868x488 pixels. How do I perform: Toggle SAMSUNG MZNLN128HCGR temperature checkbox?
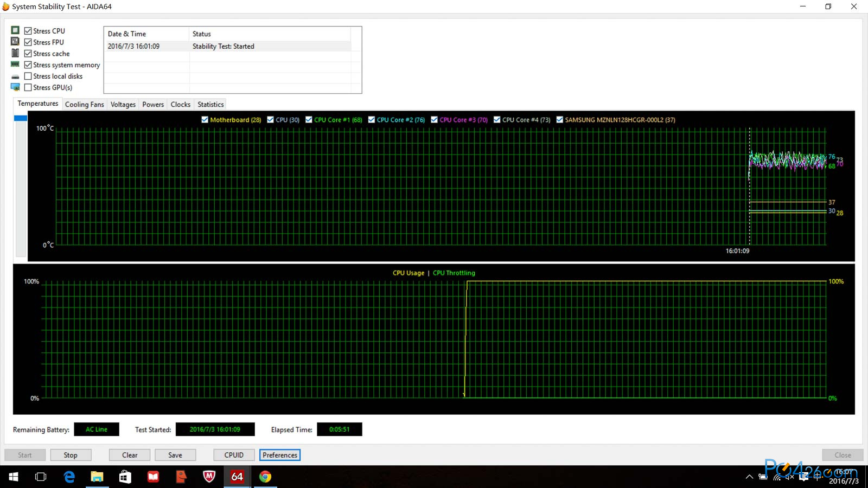(559, 120)
